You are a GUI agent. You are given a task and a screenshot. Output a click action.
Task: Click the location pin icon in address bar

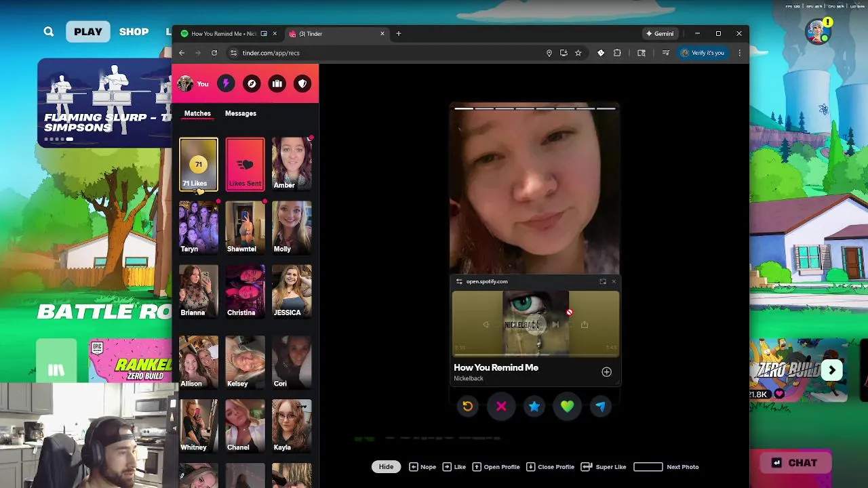click(x=549, y=53)
